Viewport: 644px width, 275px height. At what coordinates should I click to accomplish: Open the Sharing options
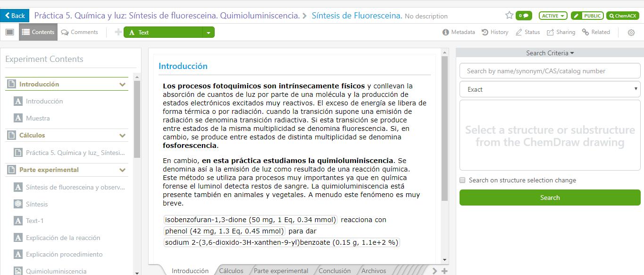coord(561,32)
